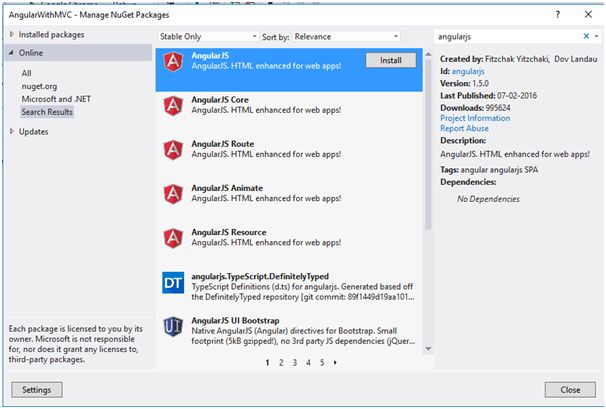This screenshot has height=409, width=606.
Task: Select the Microsoft and .NET source
Action: [56, 99]
